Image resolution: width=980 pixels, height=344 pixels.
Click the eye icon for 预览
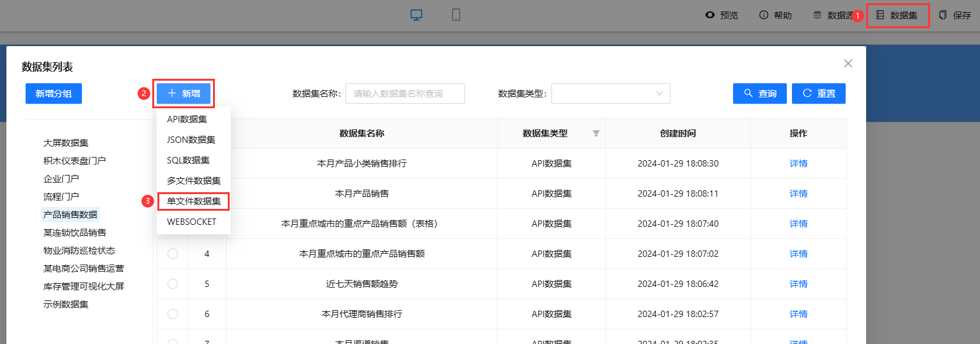pyautogui.click(x=709, y=15)
